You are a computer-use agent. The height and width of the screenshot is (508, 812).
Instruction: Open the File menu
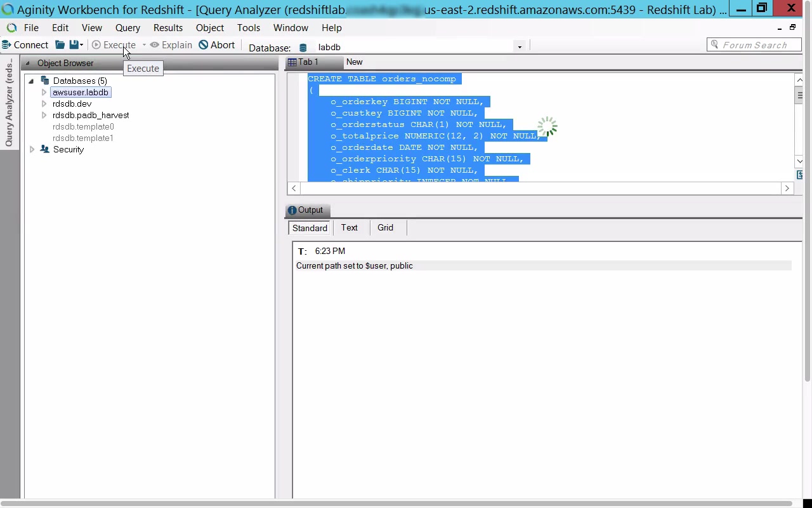(31, 28)
